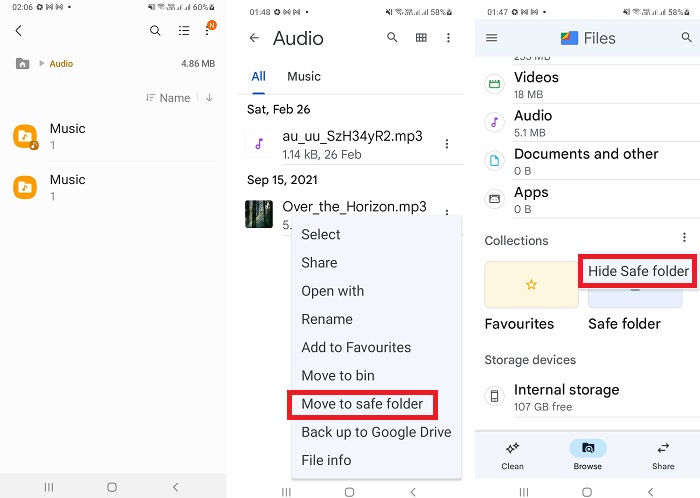Image resolution: width=700 pixels, height=498 pixels.
Task: Choose Rename option
Action: [327, 319]
